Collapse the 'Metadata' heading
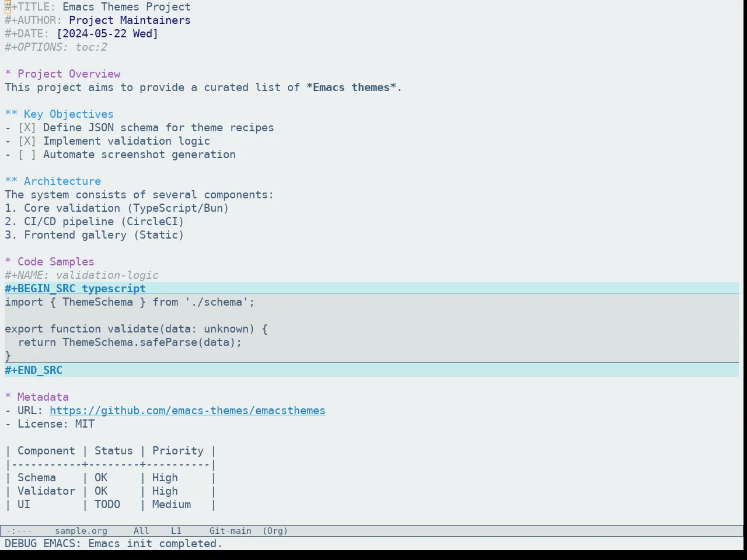 (37, 397)
